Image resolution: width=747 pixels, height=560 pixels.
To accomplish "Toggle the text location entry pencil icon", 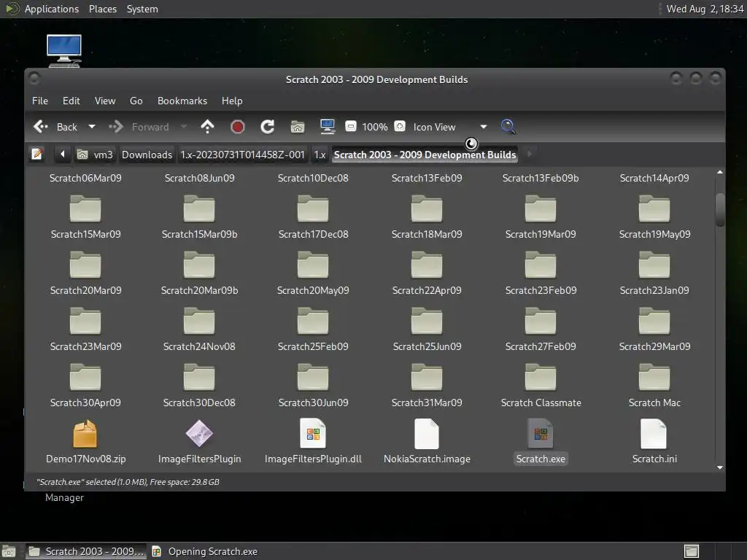I will [x=36, y=155].
